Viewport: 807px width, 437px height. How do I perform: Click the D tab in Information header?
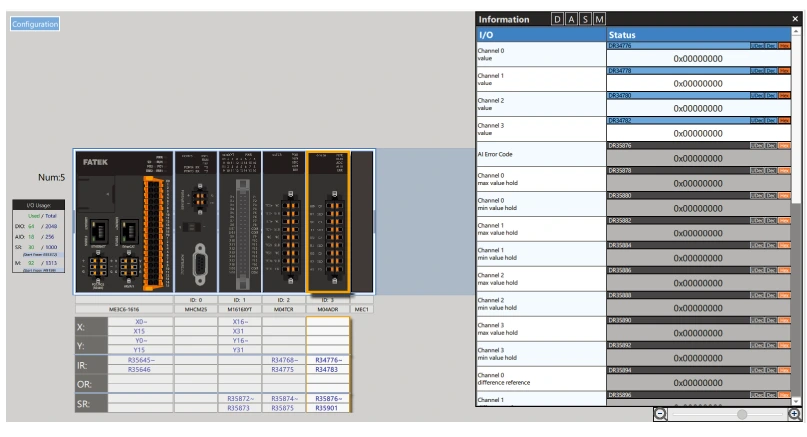click(x=558, y=19)
